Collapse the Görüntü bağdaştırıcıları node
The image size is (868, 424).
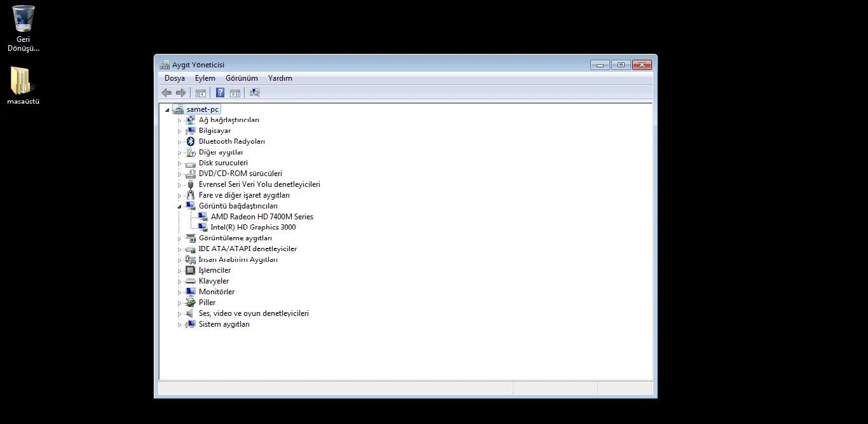click(179, 207)
